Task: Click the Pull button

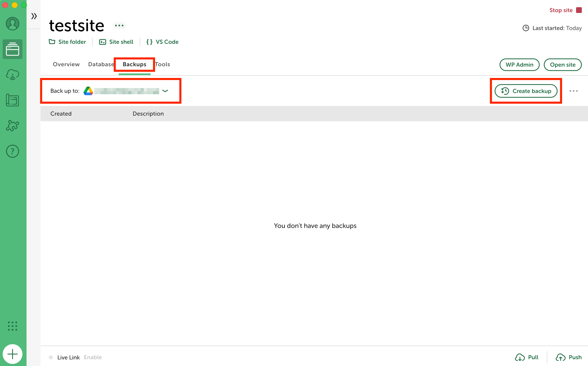Action: click(x=527, y=357)
